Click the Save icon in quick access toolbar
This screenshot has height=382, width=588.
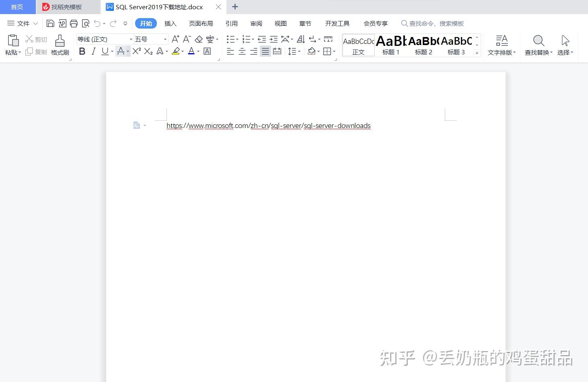pos(50,23)
